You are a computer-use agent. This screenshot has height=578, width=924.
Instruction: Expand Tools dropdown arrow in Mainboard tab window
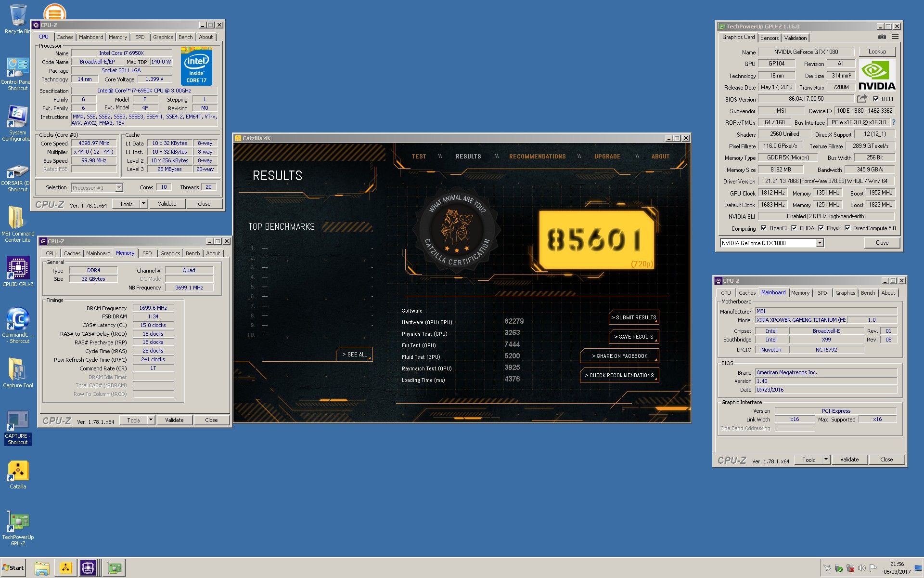(826, 460)
